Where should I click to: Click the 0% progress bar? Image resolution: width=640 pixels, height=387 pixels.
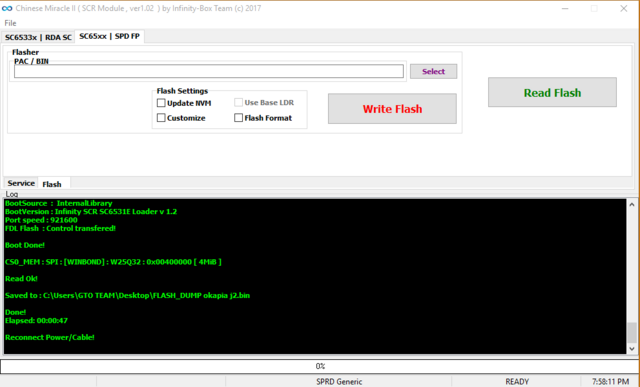(x=320, y=366)
